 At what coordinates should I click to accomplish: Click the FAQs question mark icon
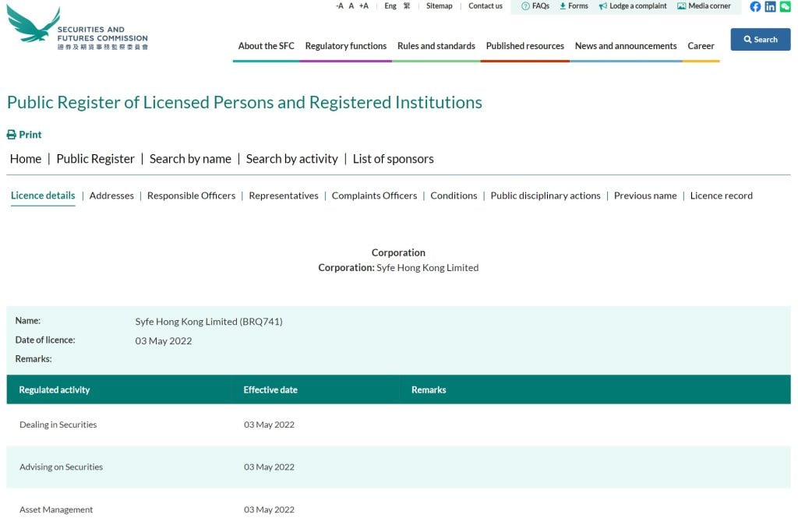pyautogui.click(x=525, y=6)
